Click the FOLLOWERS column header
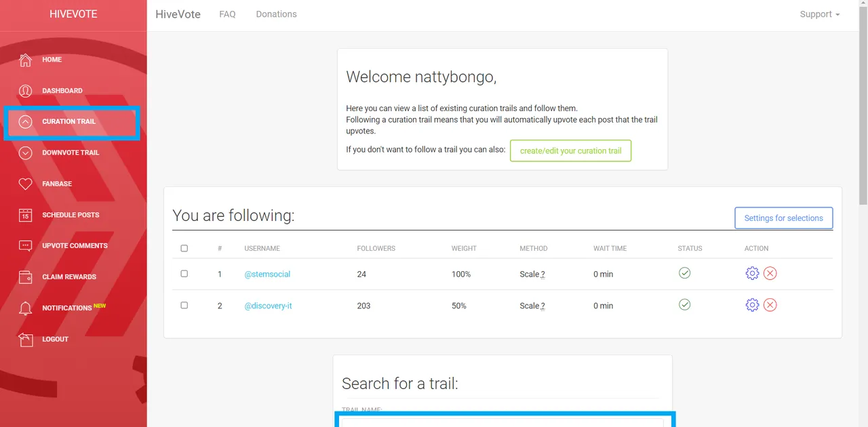This screenshot has height=427, width=868. 376,249
